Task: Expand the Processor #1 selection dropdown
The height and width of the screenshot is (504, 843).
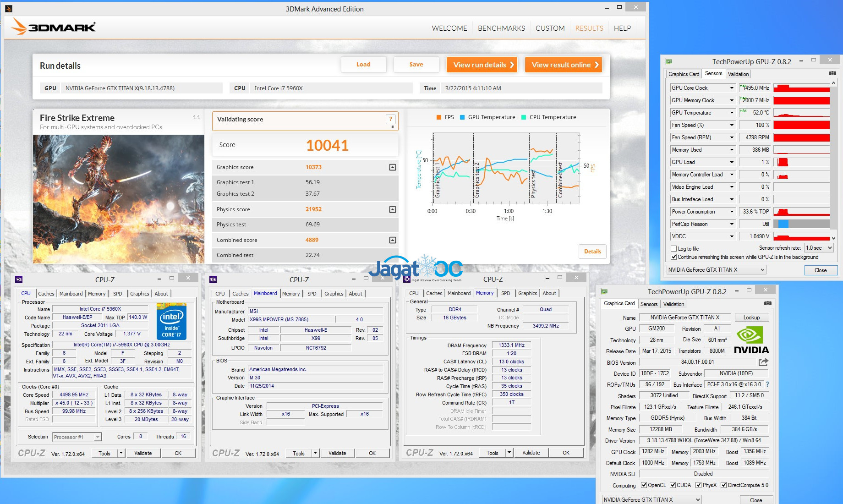Action: click(97, 437)
